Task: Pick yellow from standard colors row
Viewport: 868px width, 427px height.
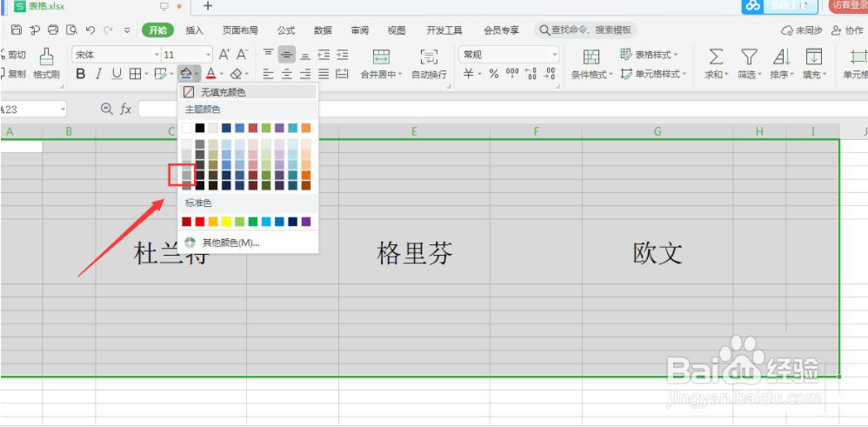Action: 226,222
